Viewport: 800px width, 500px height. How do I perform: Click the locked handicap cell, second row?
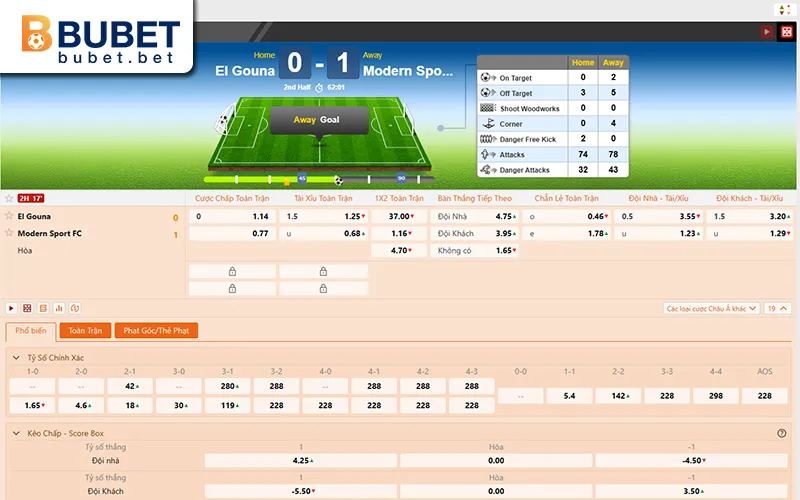point(232,289)
